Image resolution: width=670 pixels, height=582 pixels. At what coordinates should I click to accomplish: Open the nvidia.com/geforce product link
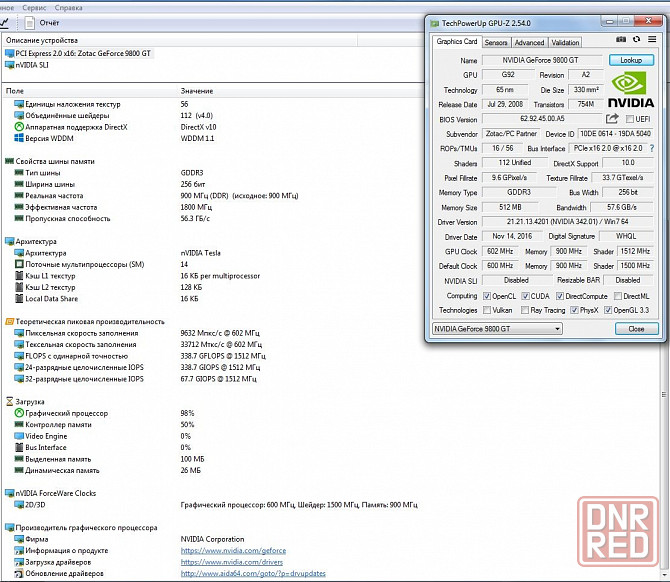[233, 551]
